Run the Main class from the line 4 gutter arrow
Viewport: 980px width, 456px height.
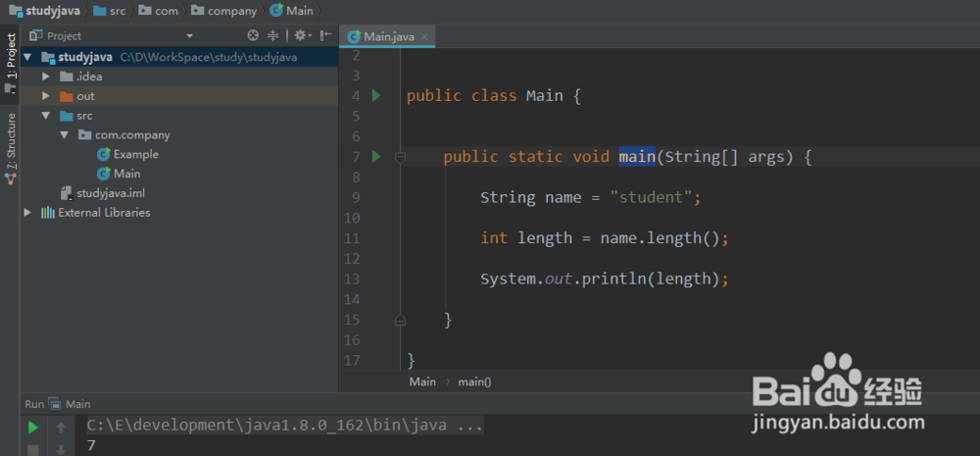(375, 96)
